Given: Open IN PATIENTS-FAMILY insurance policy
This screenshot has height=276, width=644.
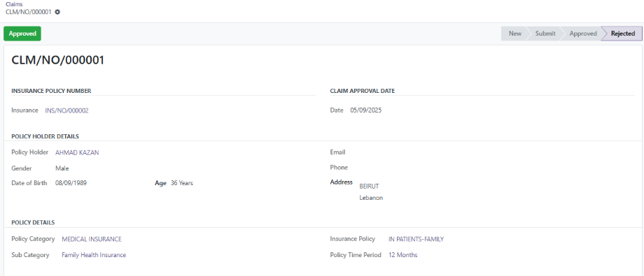Looking at the screenshot, I should click(x=416, y=239).
